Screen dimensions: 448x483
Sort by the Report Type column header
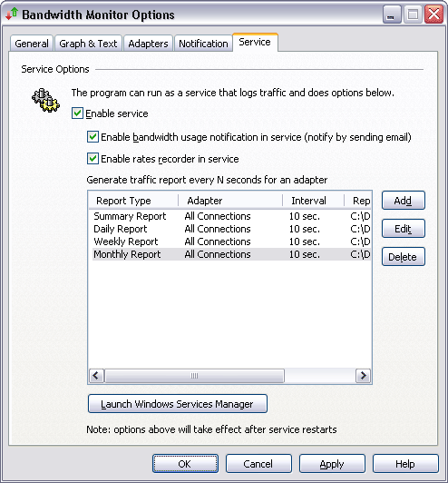point(133,201)
